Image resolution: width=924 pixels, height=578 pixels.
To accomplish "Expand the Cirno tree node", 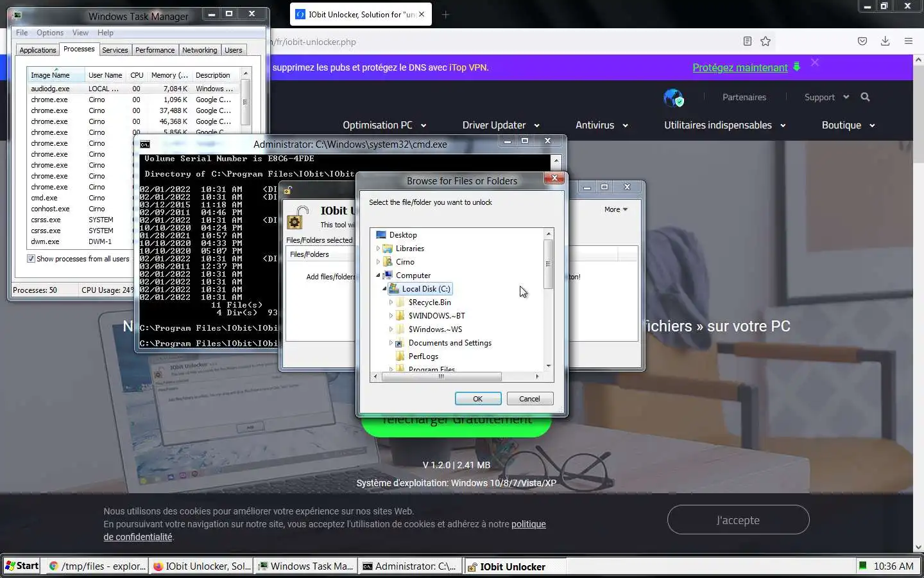I will pyautogui.click(x=378, y=262).
